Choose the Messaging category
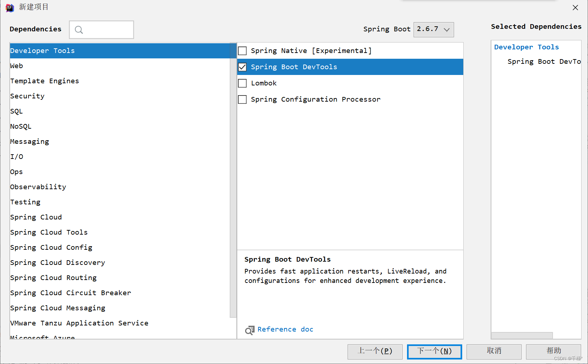 (120, 142)
